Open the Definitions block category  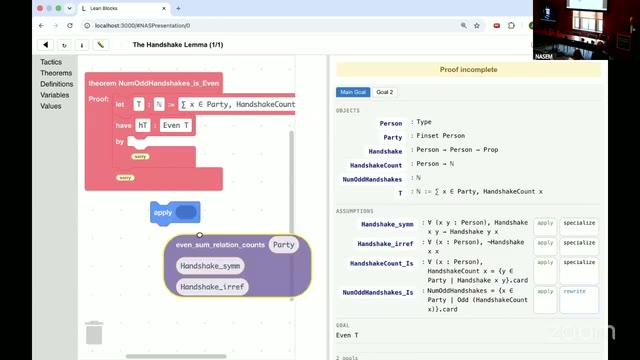pos(57,84)
